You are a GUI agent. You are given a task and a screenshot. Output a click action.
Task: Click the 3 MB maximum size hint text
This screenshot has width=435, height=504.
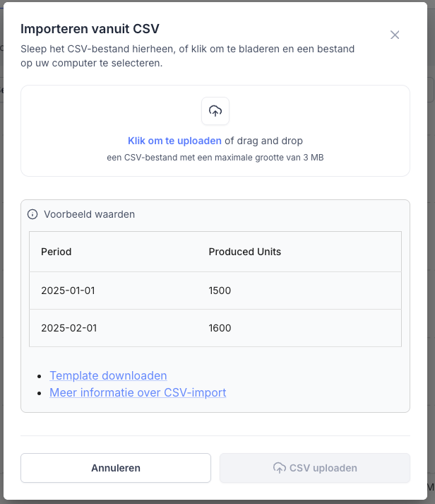pyautogui.click(x=215, y=158)
